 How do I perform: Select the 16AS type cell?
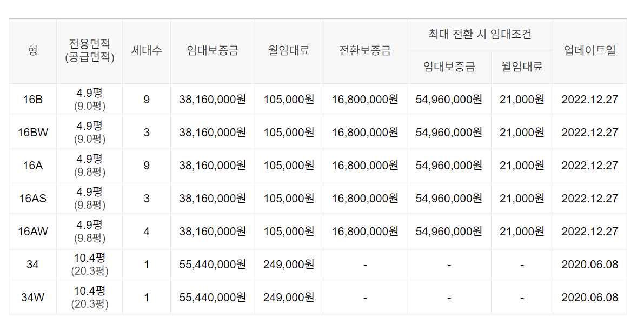(x=33, y=199)
